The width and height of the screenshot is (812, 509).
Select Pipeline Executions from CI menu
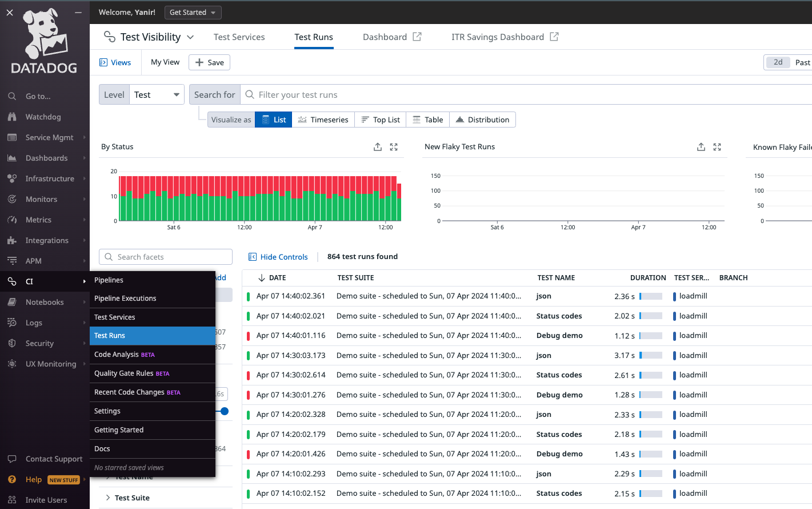(x=125, y=299)
